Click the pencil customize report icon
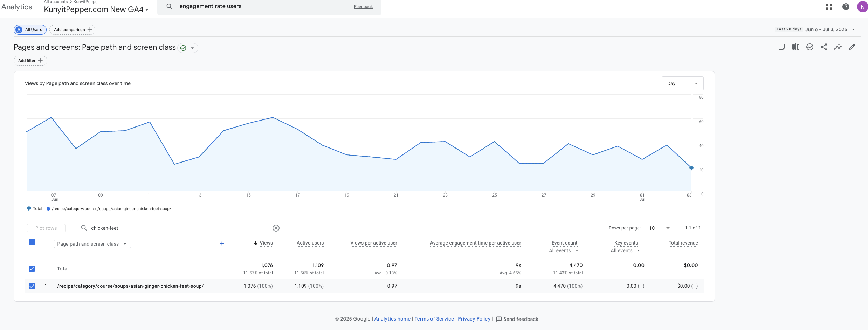This screenshot has height=330, width=868. (x=852, y=47)
